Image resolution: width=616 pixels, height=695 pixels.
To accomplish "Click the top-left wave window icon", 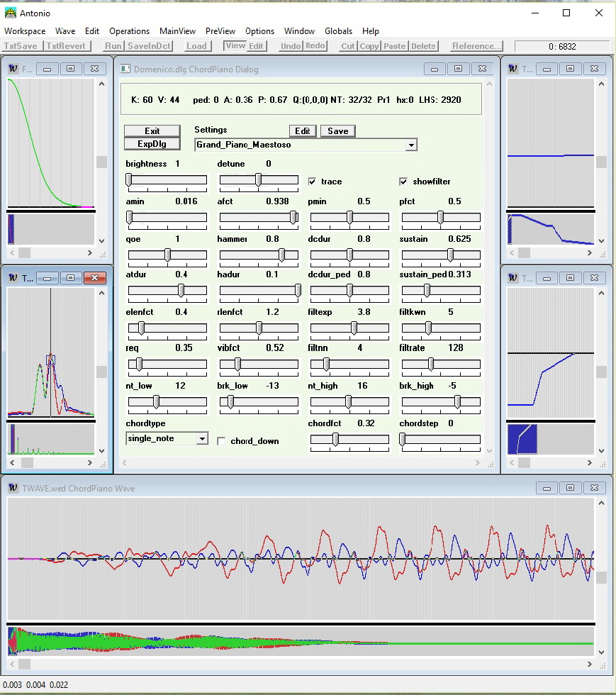I will [13, 69].
